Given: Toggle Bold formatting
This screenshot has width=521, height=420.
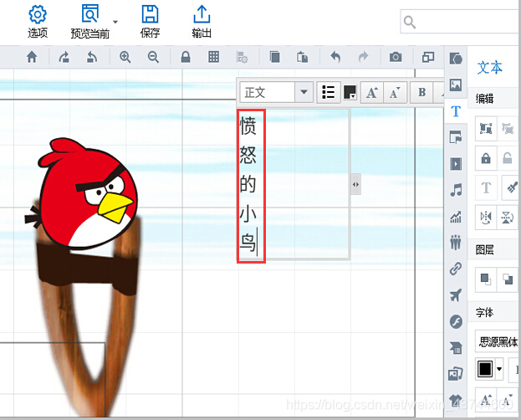Looking at the screenshot, I should click(x=421, y=92).
